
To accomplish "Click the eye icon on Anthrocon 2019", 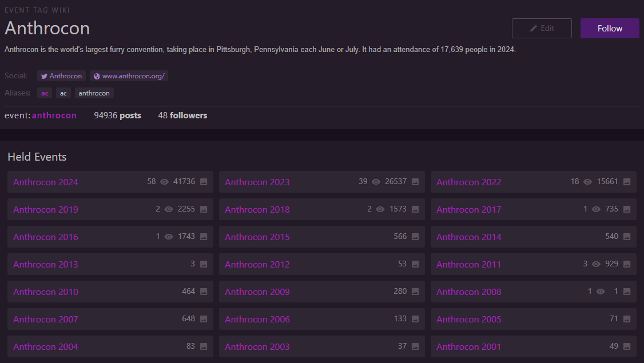I will pyautogui.click(x=169, y=209).
